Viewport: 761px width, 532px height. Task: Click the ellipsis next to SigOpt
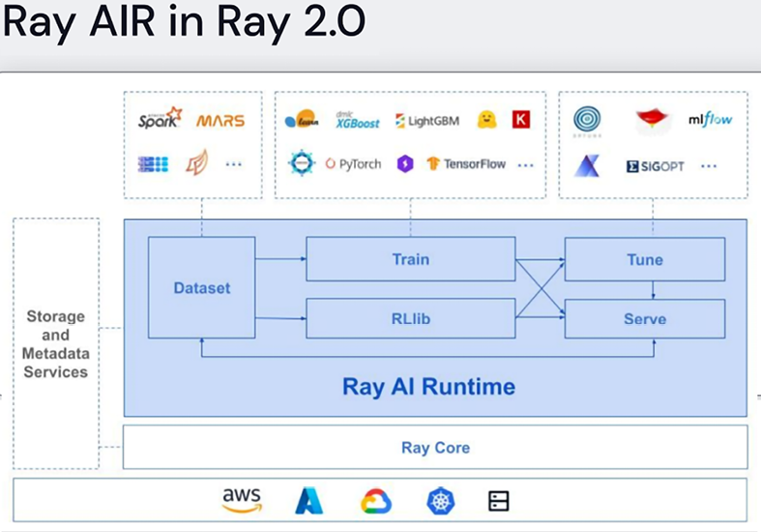tap(709, 166)
